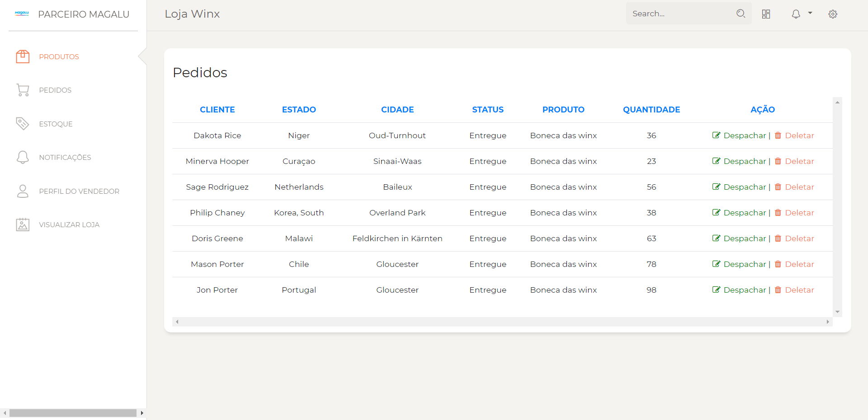868x420 pixels.
Task: Click the edit icon in Sage Rodriguez row
Action: [716, 187]
